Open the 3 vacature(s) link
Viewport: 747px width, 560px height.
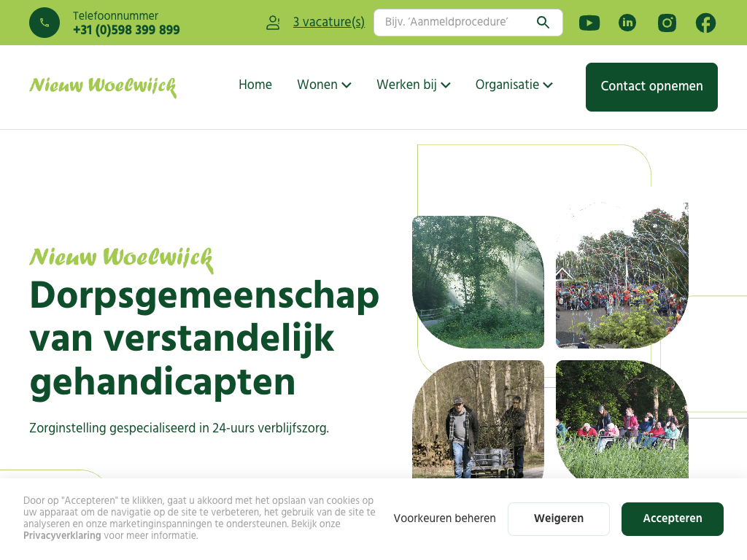(328, 22)
